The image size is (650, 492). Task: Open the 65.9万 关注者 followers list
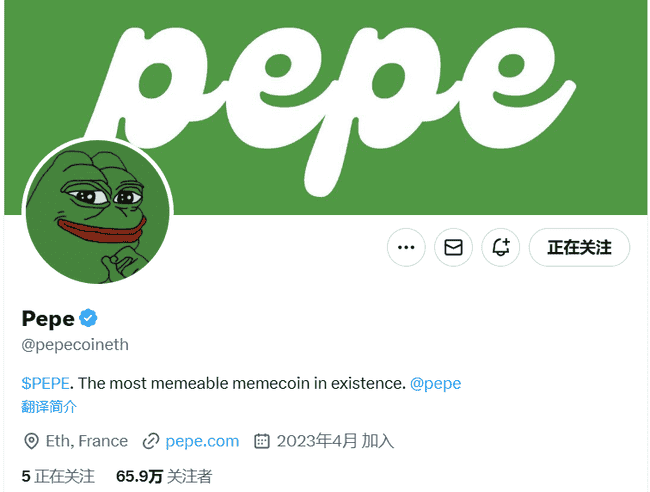(163, 476)
